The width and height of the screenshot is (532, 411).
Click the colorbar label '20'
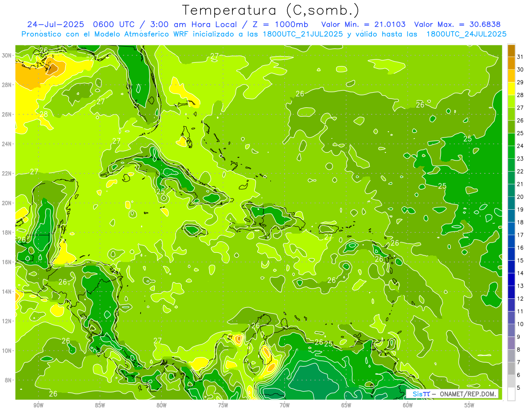pos(520,197)
